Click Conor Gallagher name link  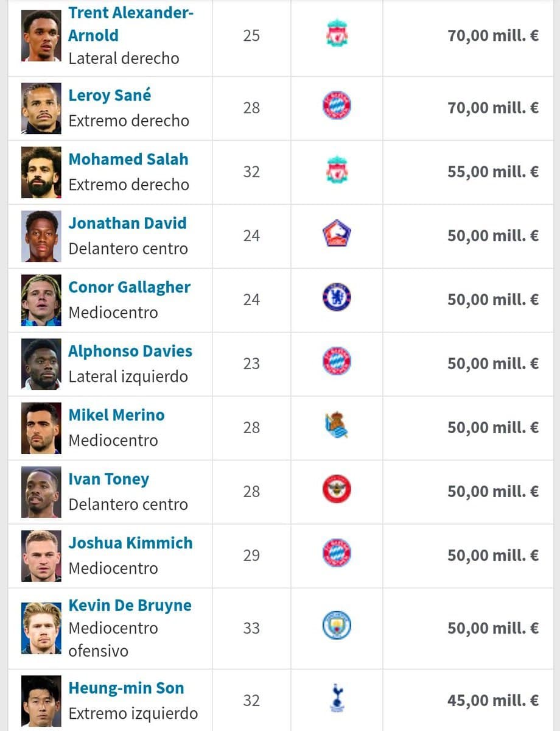[x=129, y=288]
